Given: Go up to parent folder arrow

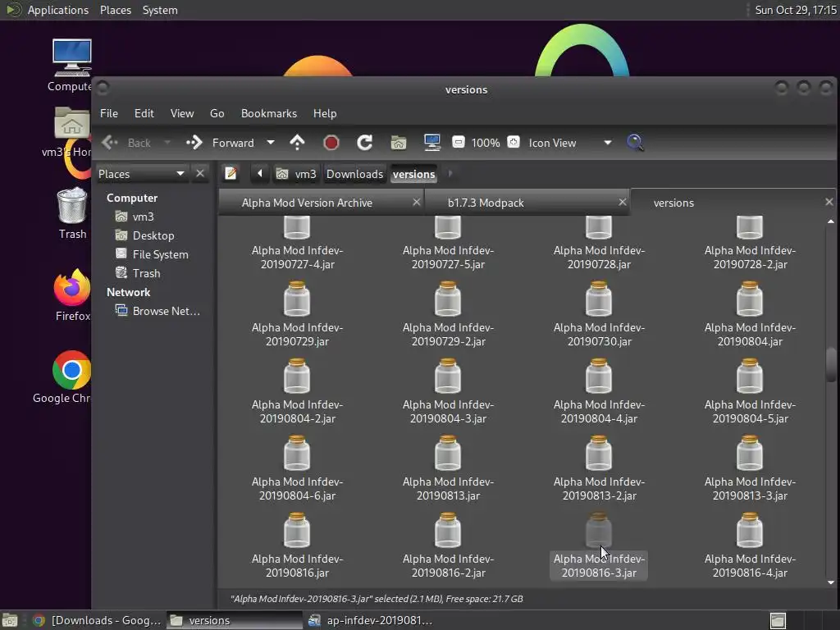Looking at the screenshot, I should [x=297, y=143].
